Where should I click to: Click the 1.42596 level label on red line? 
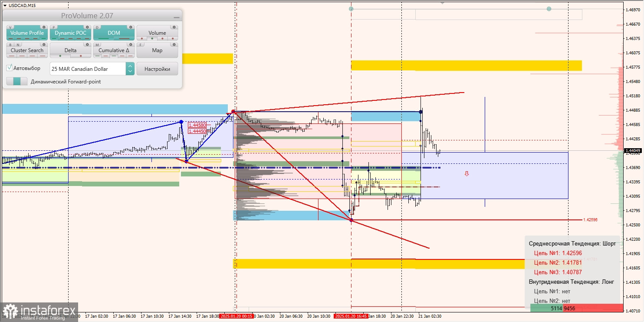(x=590, y=220)
